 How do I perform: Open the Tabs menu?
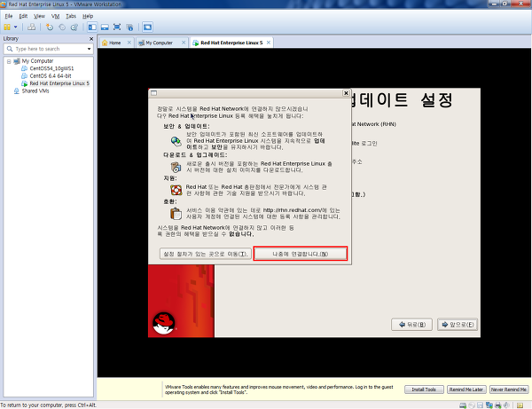[71, 16]
